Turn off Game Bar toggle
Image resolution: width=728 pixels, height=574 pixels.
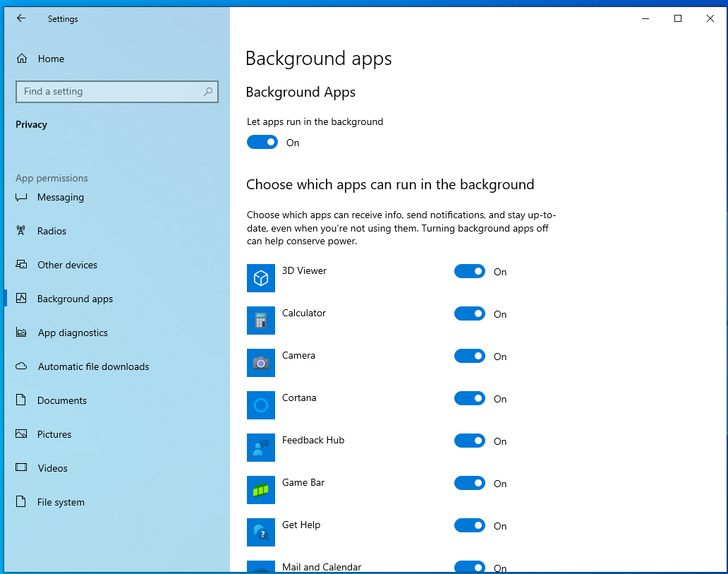470,483
